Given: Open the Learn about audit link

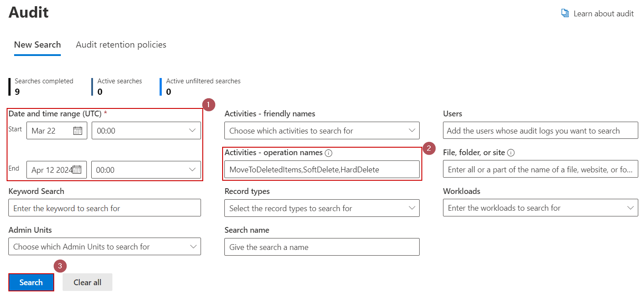Looking at the screenshot, I should pos(603,13).
